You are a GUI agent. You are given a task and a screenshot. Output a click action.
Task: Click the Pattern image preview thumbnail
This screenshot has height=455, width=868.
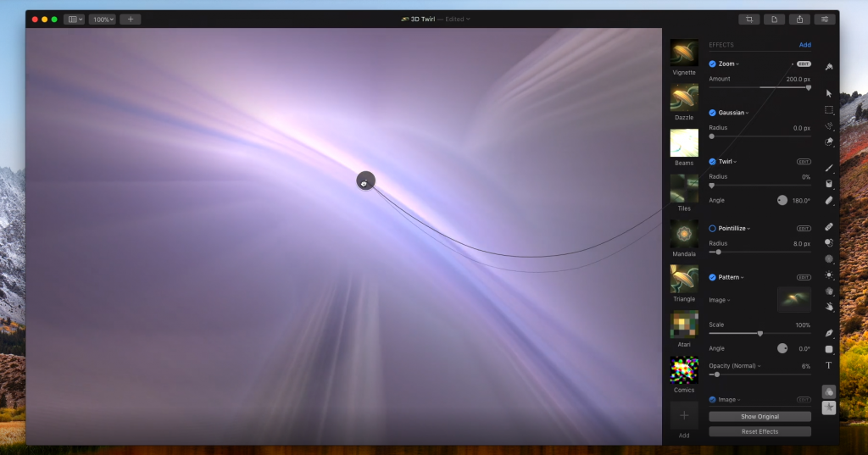click(x=794, y=299)
